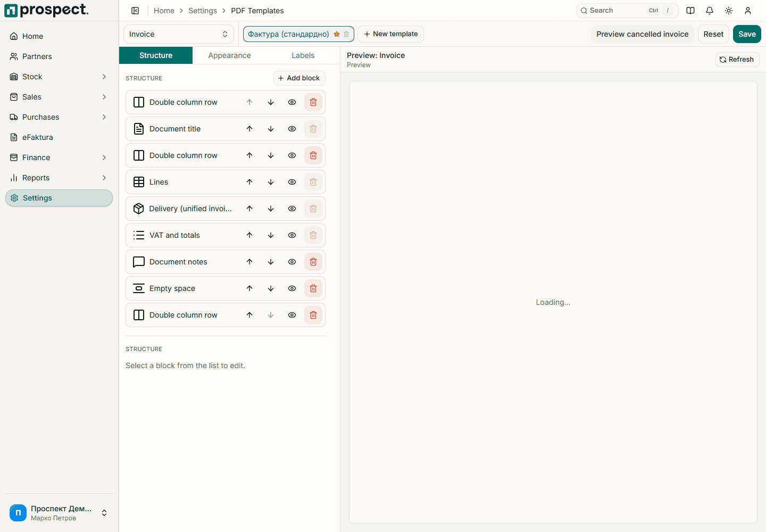Select the Фактура (стандардно) template
766x532 pixels.
(288, 34)
